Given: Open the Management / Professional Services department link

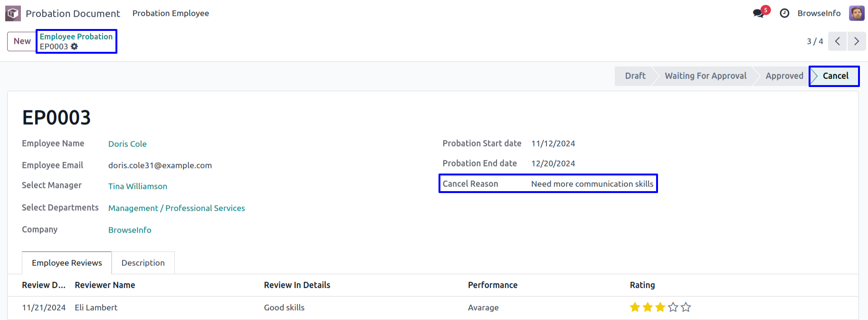Looking at the screenshot, I should click(177, 208).
